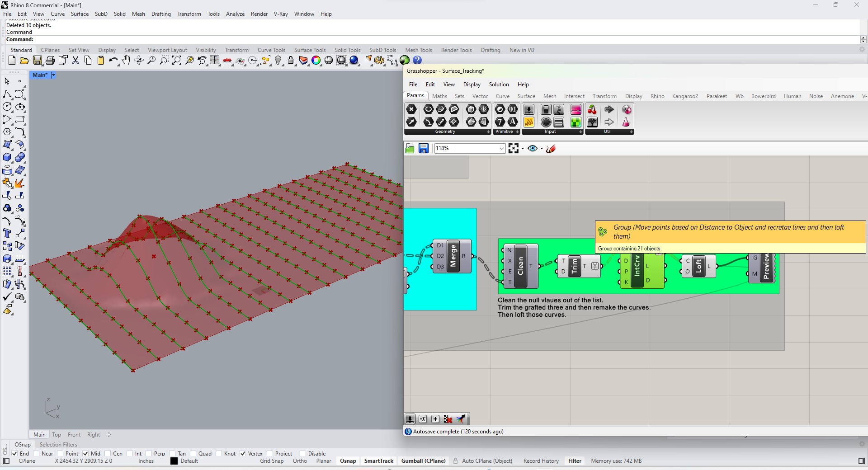The width and height of the screenshot is (868, 470).
Task: Toggle the Vertex osnap checkbox
Action: point(243,454)
